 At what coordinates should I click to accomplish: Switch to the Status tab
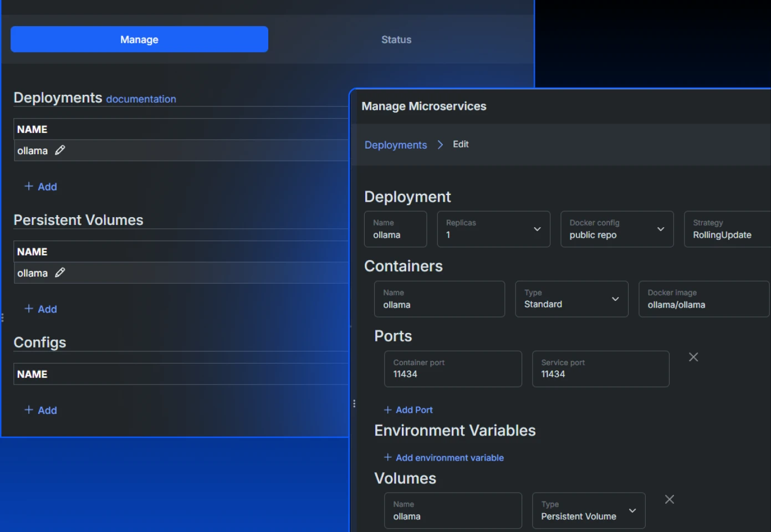(x=396, y=39)
